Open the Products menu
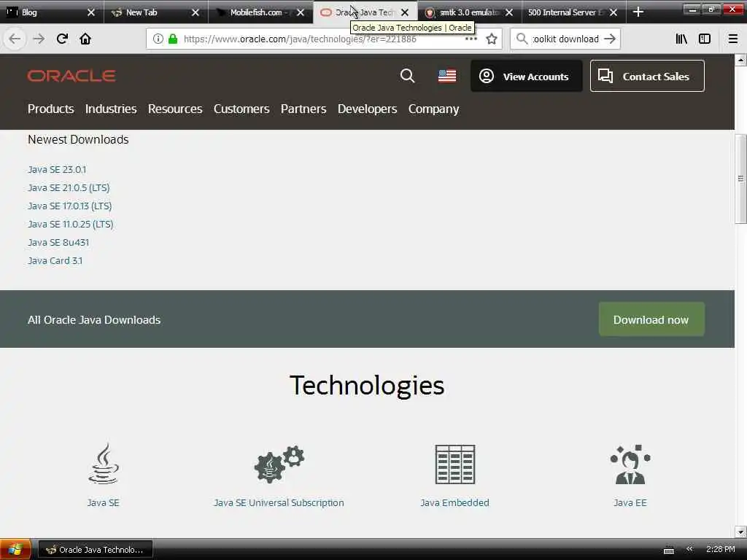The height and width of the screenshot is (560, 747). coord(50,109)
